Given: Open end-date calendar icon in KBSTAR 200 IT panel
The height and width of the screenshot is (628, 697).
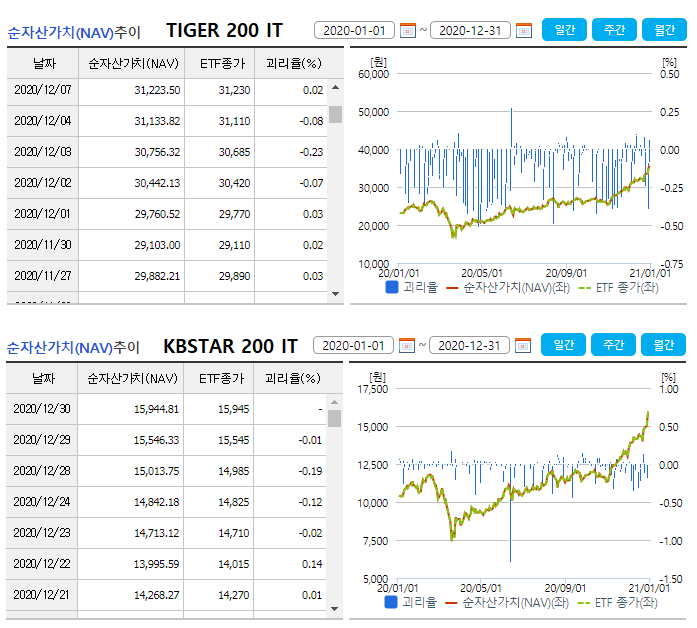Looking at the screenshot, I should [x=523, y=345].
